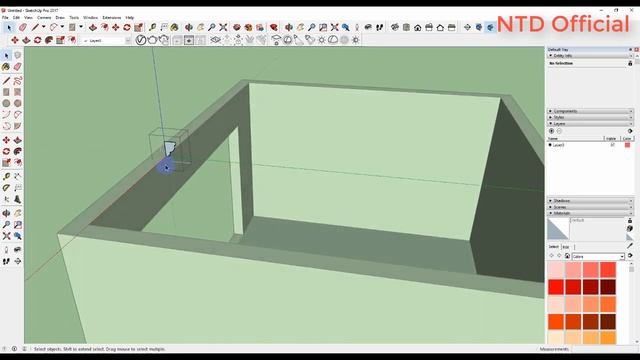Pick the Eraser tool in top toolbar
This screenshot has height=360, width=640.
pyautogui.click(x=22, y=28)
